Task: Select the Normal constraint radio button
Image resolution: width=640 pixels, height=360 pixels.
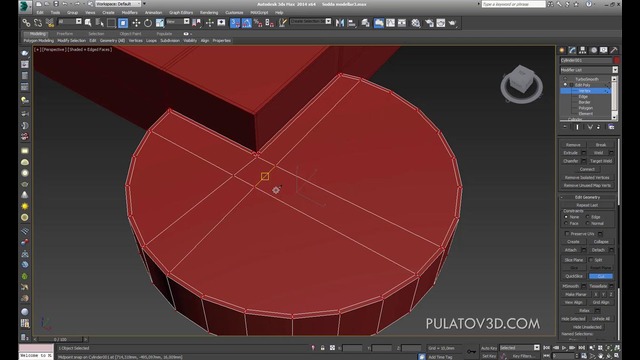Action: coord(587,223)
